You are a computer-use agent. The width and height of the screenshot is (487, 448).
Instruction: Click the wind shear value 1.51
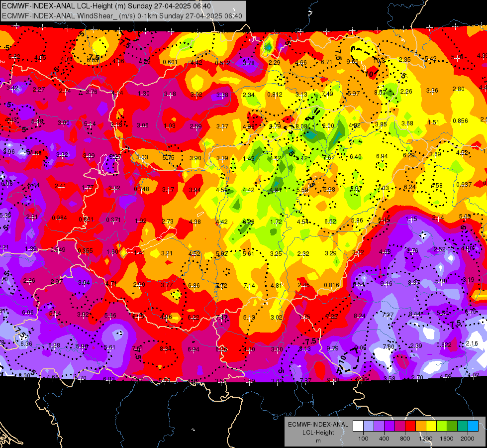[x=433, y=122]
